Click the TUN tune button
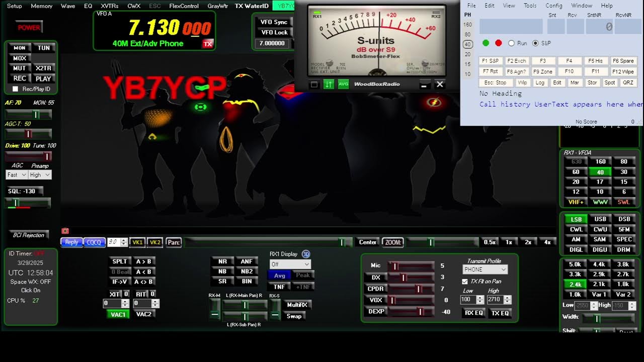Screen dimensions: 644x362 click(44, 48)
